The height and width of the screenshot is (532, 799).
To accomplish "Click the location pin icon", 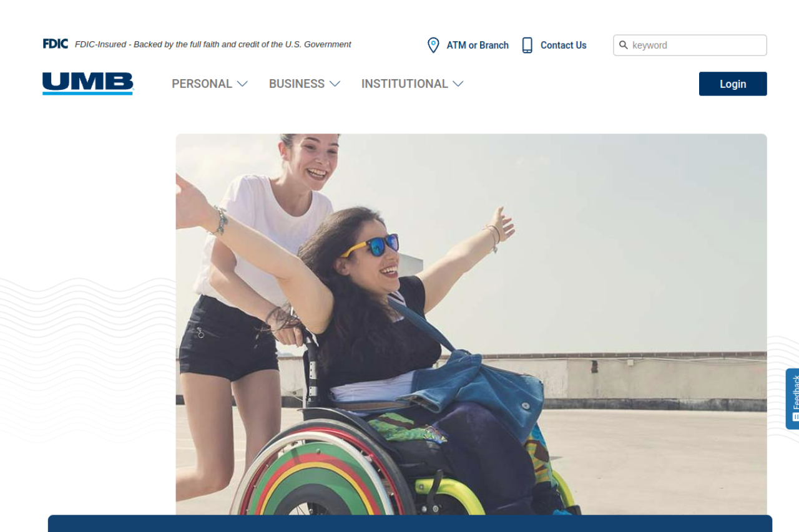I will pyautogui.click(x=433, y=45).
